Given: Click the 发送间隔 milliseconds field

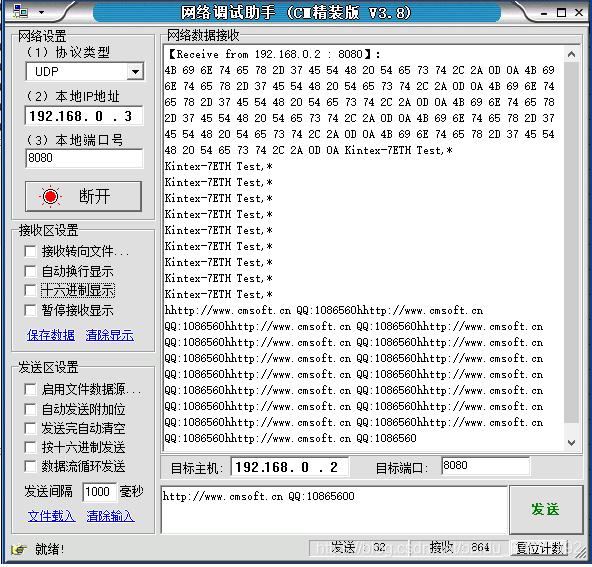Looking at the screenshot, I should (99, 492).
